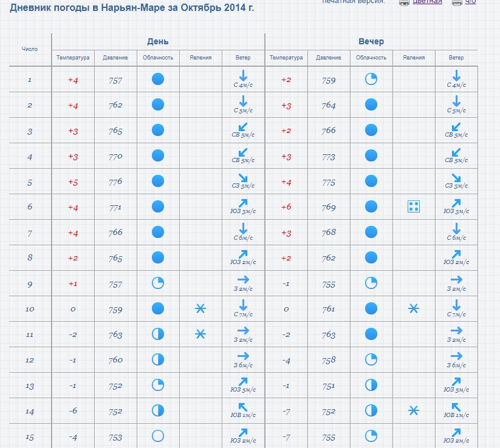
Task: Open the black-and-white print version link
Action: (470, 2)
